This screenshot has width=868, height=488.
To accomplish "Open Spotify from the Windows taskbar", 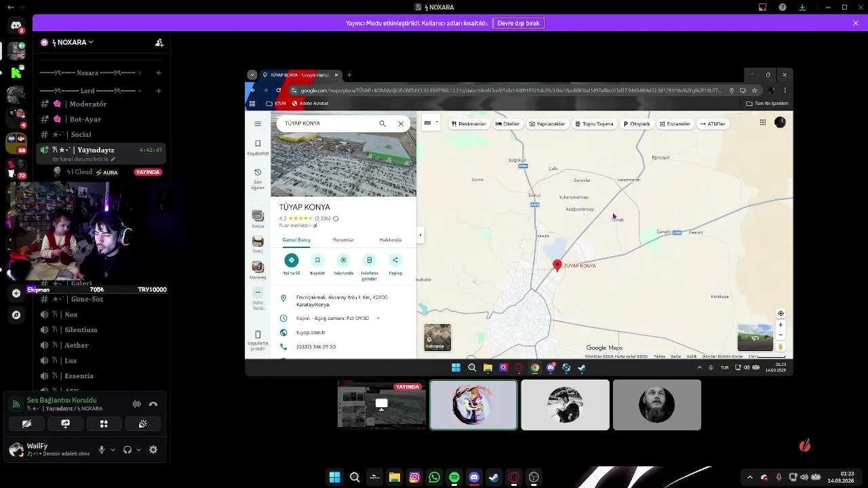I will (x=454, y=477).
